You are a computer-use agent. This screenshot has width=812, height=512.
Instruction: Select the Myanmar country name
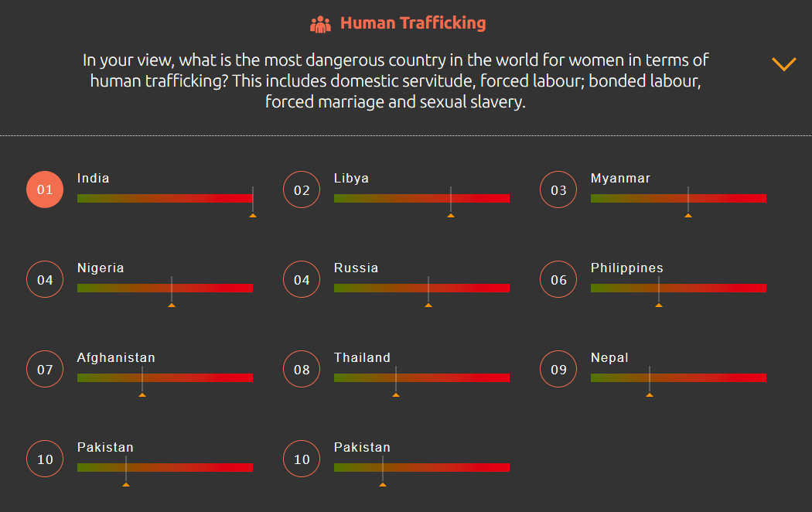[620, 179]
